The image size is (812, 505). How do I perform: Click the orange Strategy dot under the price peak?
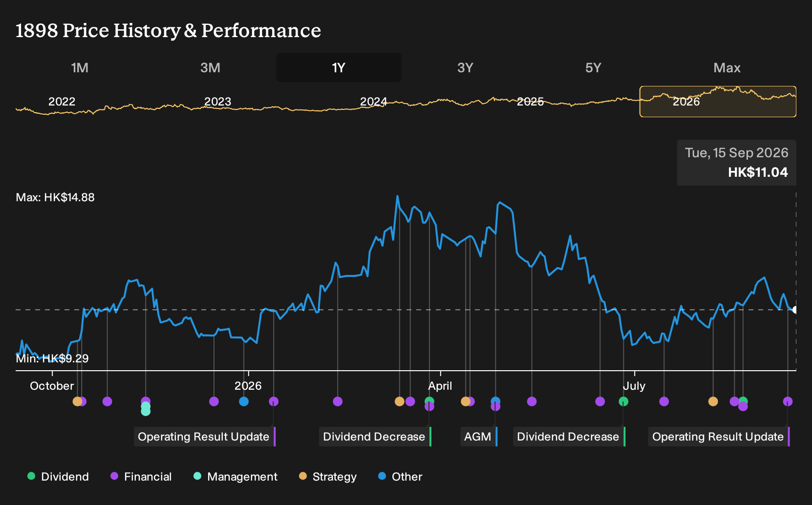[x=400, y=401]
